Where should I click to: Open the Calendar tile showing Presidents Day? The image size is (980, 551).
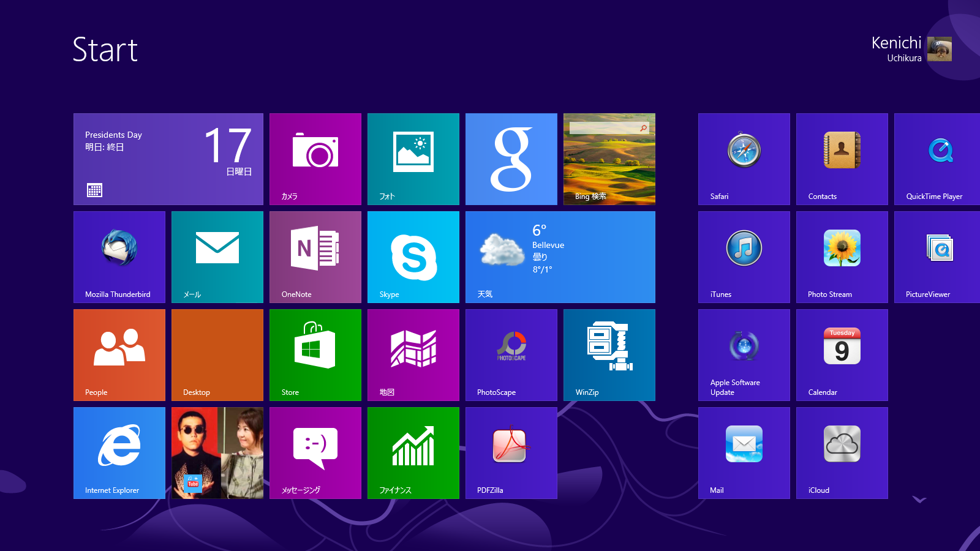pos(168,159)
